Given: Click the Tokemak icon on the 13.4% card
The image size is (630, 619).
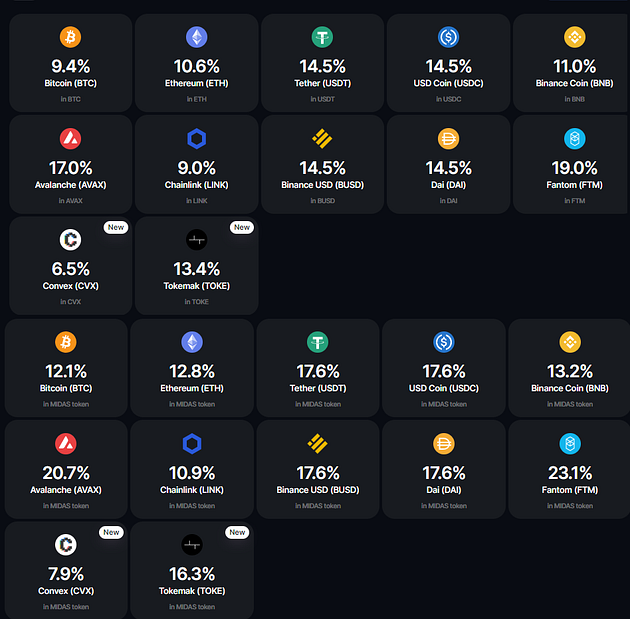Looking at the screenshot, I should coord(196,240).
